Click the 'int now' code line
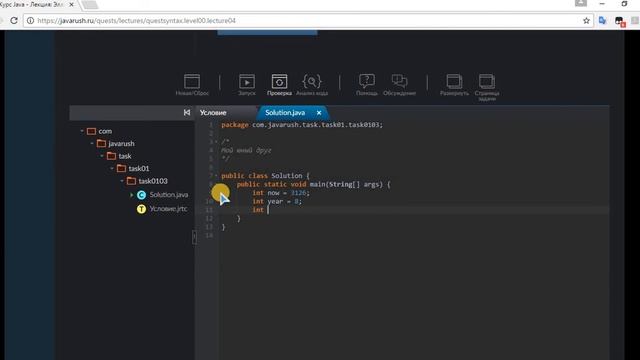 pos(281,193)
